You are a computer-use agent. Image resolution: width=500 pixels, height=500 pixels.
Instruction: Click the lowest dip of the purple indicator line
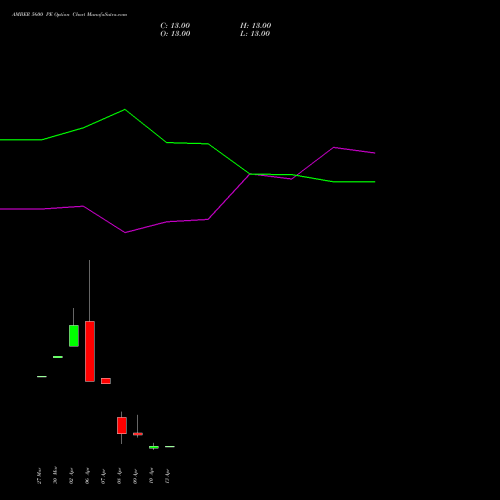pos(125,232)
